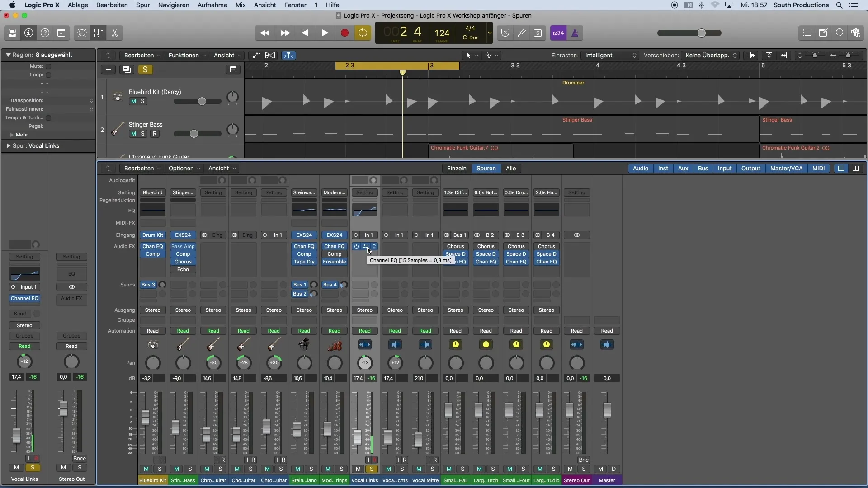This screenshot has width=868, height=488.
Task: Toggle the Mute checkbox in Region inspector
Action: pos(48,66)
